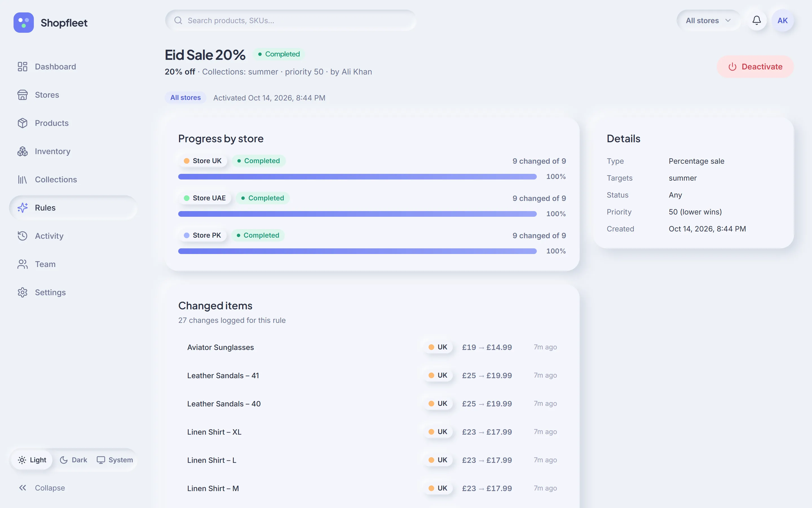Click the Settings gear icon
Viewport: 812px width, 508px height.
tap(23, 292)
